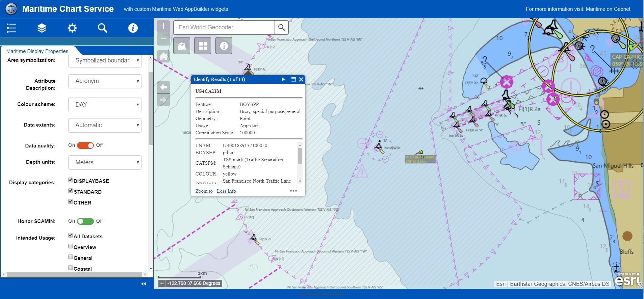Screen dimensions: 644x299
Task: Open the search widget in the sidebar
Action: (103, 28)
